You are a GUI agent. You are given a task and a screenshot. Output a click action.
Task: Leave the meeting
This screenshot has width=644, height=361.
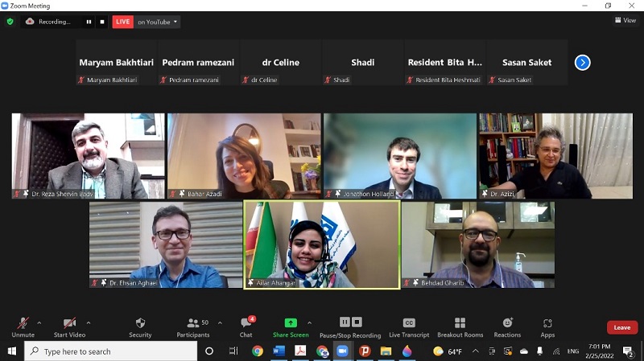tap(622, 327)
